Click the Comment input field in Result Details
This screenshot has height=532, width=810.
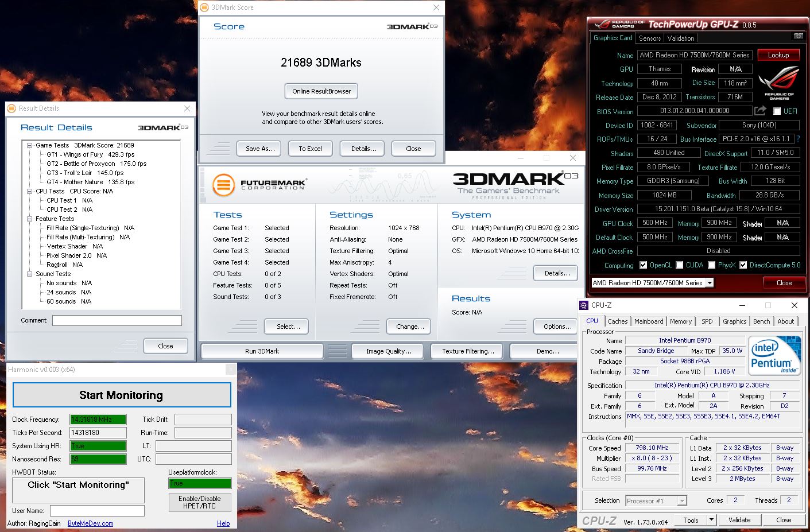point(117,321)
